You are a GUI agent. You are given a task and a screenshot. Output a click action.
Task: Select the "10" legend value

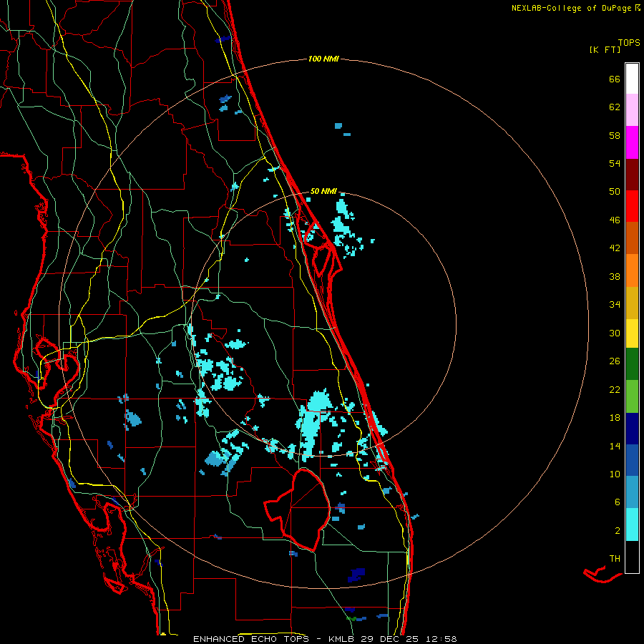615,474
